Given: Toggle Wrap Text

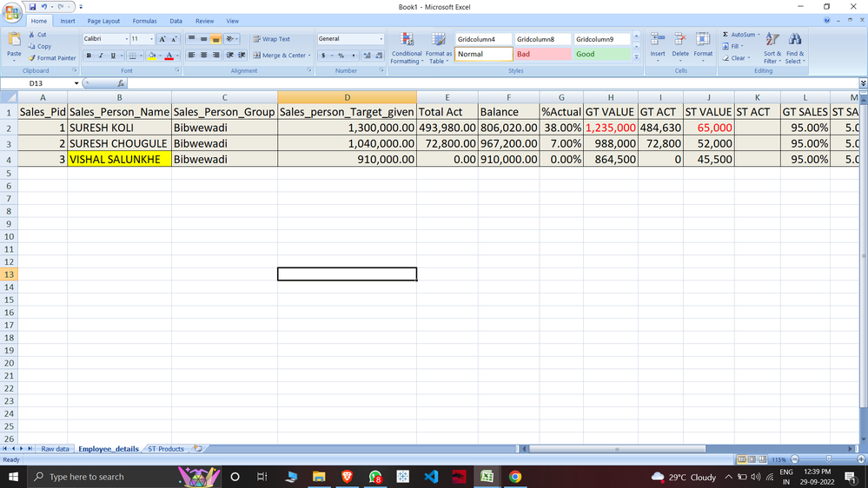Looking at the screenshot, I should point(272,39).
